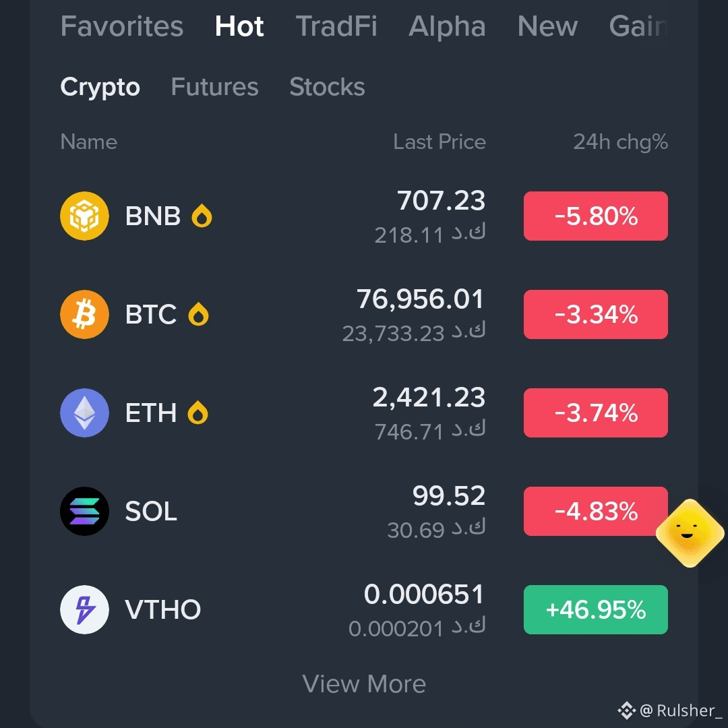Screen dimensions: 728x728
Task: Select the Futures sub-tab
Action: 214,87
